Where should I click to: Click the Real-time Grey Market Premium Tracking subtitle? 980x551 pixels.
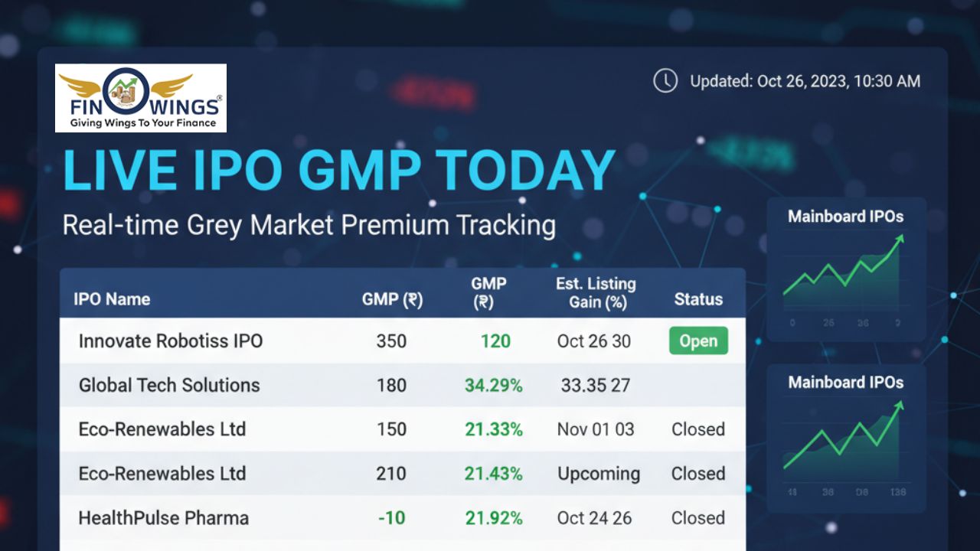click(309, 226)
